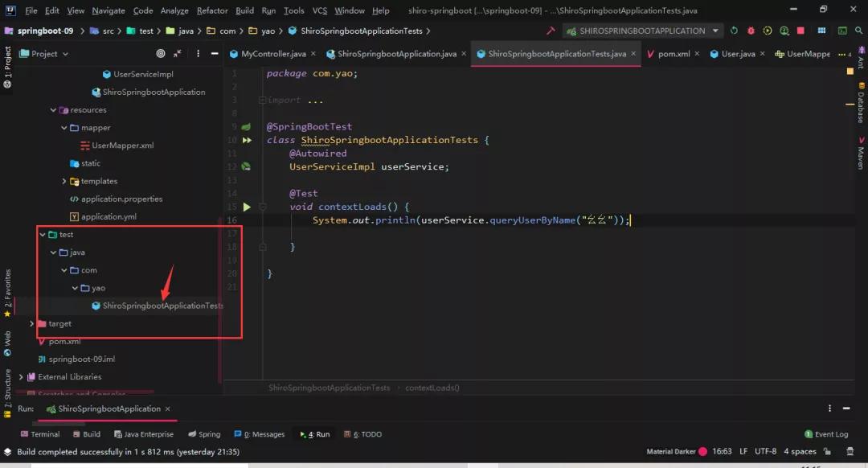The height and width of the screenshot is (468, 868).
Task: Open the Messages tool window
Action: pos(259,434)
